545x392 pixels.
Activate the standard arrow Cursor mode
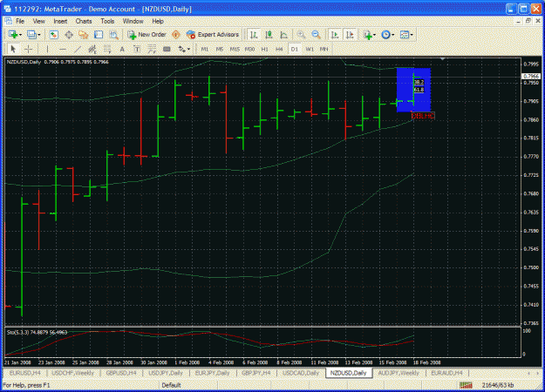(13, 50)
